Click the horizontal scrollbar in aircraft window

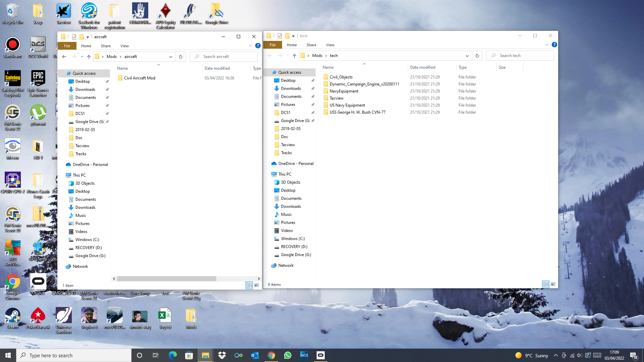(x=167, y=279)
